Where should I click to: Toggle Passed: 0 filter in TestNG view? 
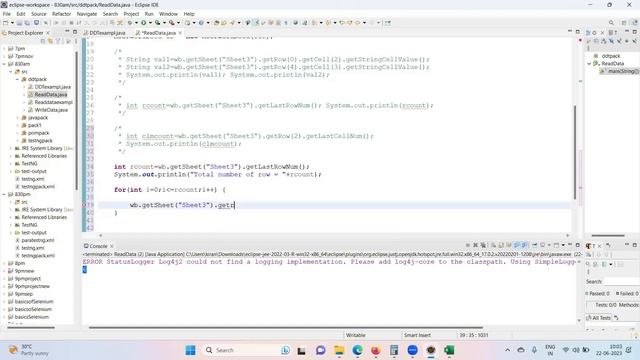coord(598,293)
